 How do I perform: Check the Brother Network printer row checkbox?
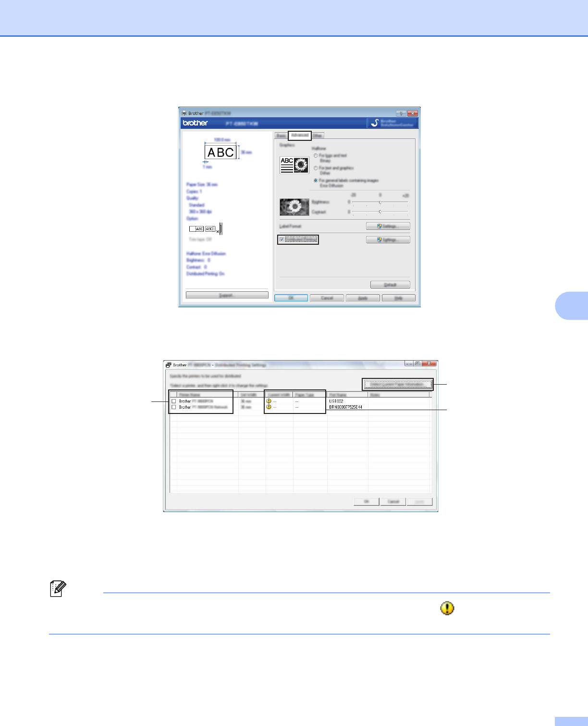[173, 407]
